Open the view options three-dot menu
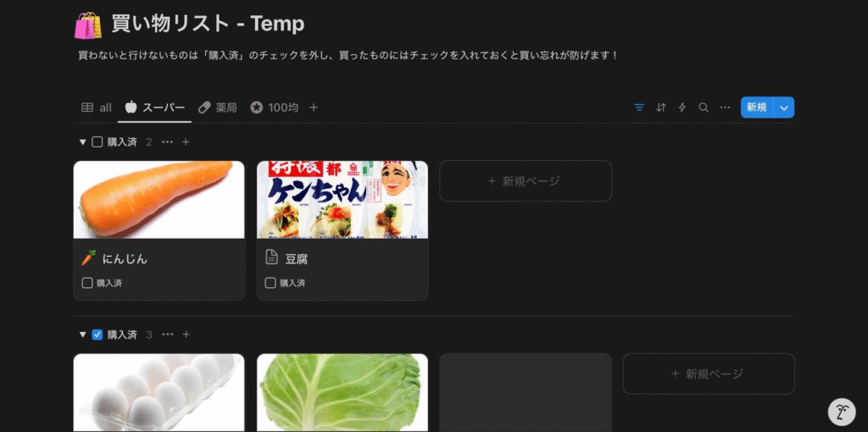This screenshot has width=868, height=432. 726,108
